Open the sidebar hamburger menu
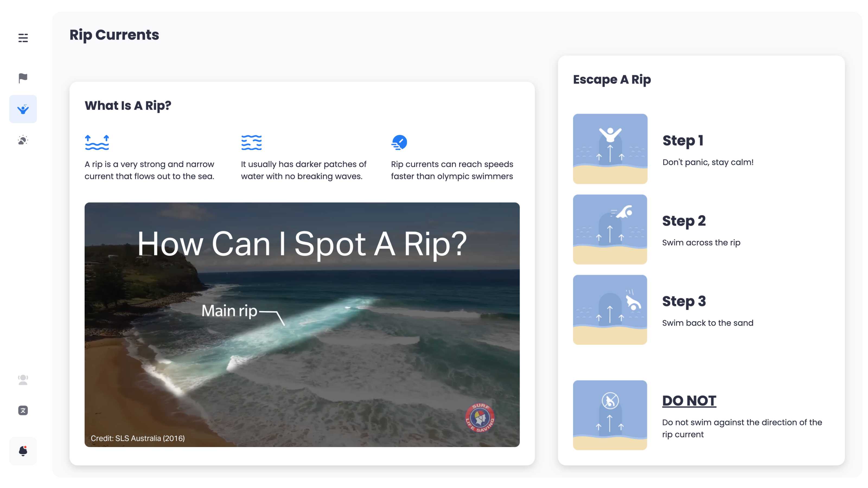This screenshot has width=868, height=488. (x=23, y=38)
